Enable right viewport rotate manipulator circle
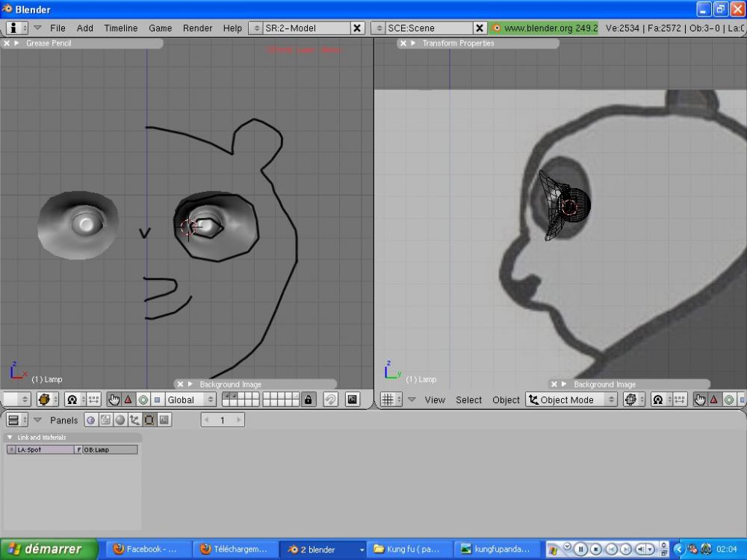747x560 pixels. point(728,399)
